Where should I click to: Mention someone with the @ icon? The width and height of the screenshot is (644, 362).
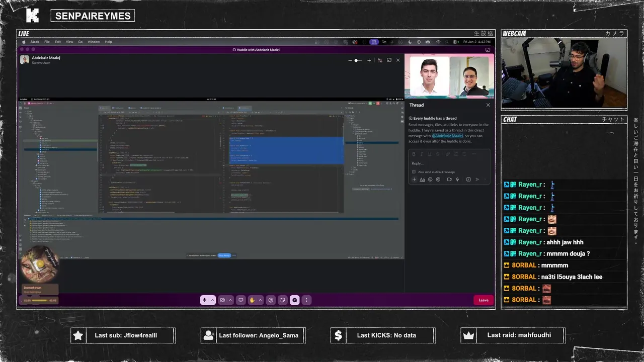click(x=438, y=179)
